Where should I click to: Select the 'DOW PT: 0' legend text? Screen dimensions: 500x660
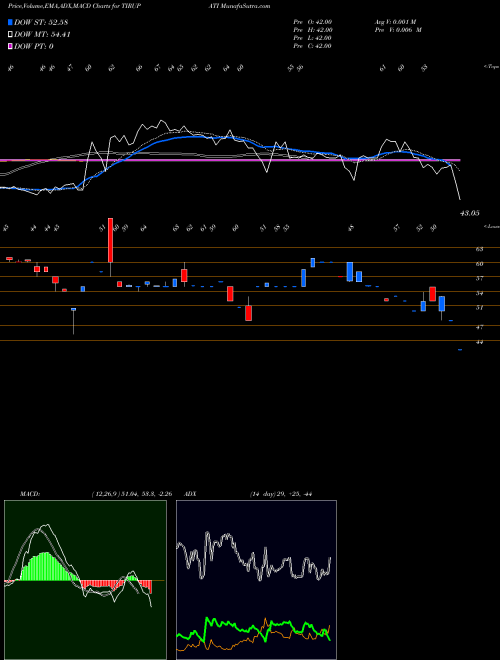click(34, 46)
